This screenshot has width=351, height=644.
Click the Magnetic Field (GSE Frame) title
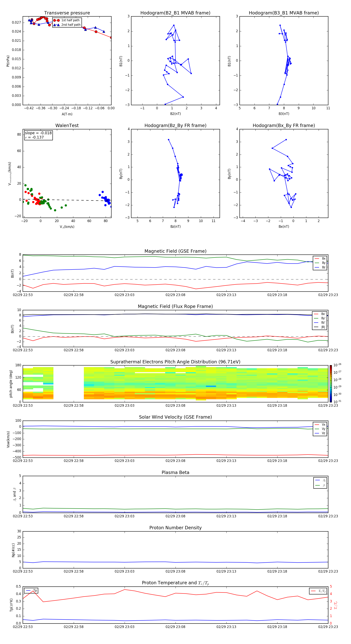point(175,251)
